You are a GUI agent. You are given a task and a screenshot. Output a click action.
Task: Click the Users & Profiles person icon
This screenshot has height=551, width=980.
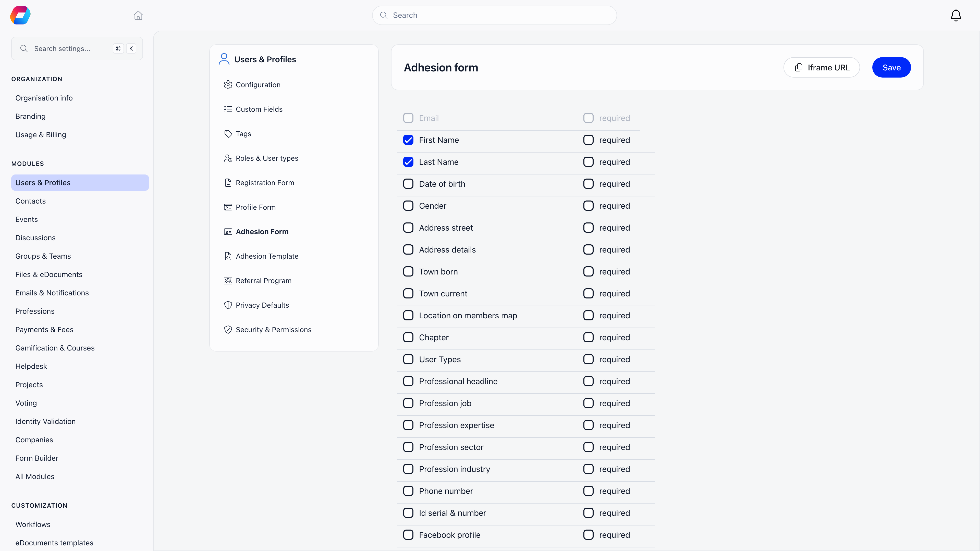coord(224,59)
